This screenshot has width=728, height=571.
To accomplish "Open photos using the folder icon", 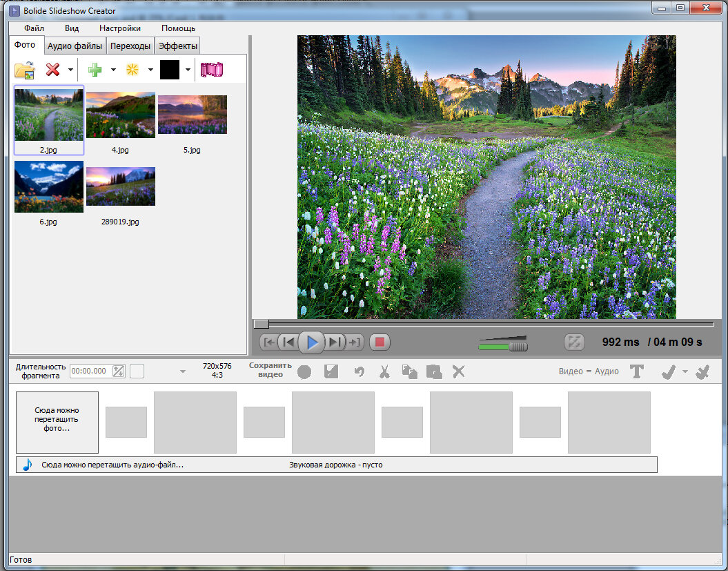I will [24, 69].
